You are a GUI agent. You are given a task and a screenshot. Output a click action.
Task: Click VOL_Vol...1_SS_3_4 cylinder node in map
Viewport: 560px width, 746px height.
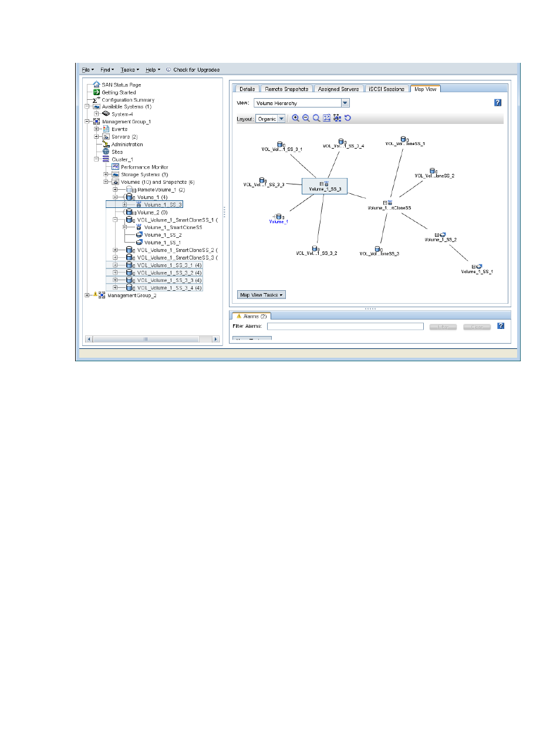[343, 143]
